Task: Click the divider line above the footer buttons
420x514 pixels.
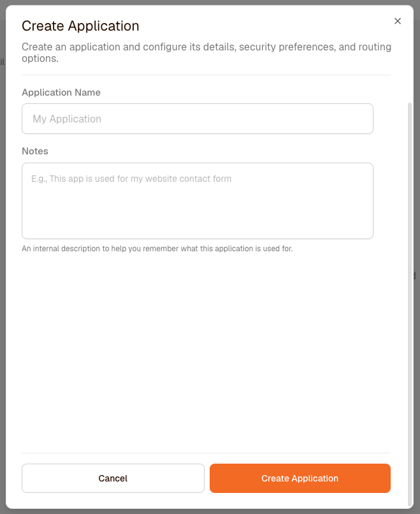Action: [x=206, y=453]
